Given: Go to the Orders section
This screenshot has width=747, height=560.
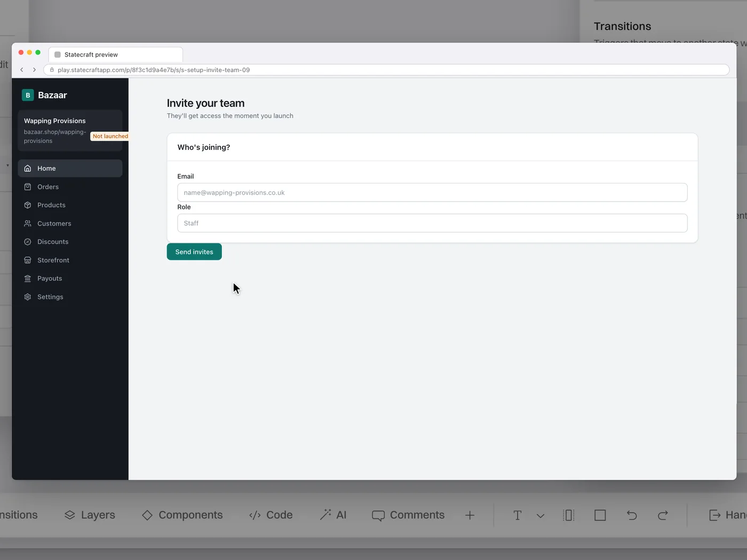Looking at the screenshot, I should 70,187.
